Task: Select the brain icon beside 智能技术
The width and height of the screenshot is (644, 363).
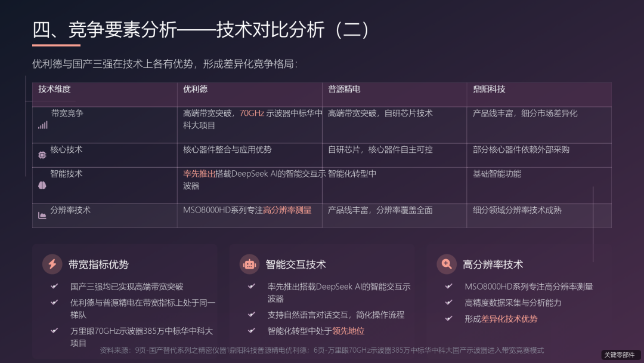Action: coord(42,186)
